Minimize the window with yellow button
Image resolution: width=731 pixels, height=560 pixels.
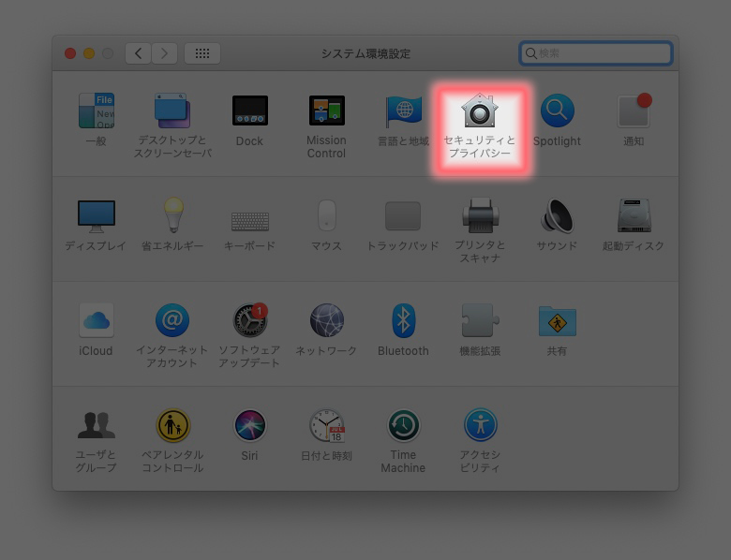coord(89,53)
